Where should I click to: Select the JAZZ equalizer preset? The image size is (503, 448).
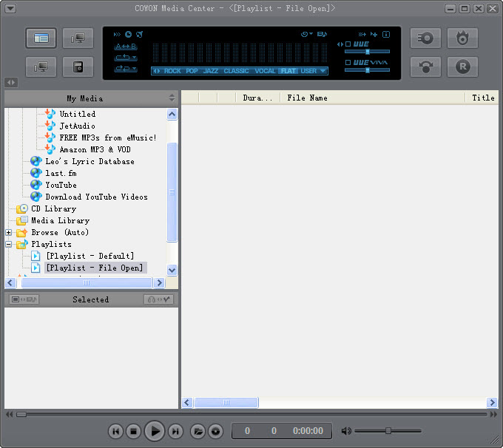(x=211, y=72)
